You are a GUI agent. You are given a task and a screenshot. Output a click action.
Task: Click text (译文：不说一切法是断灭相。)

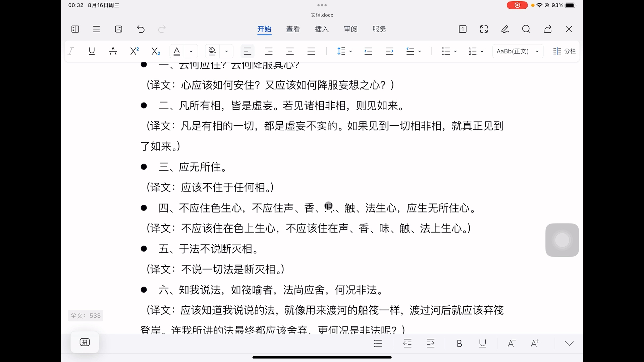tap(215, 269)
